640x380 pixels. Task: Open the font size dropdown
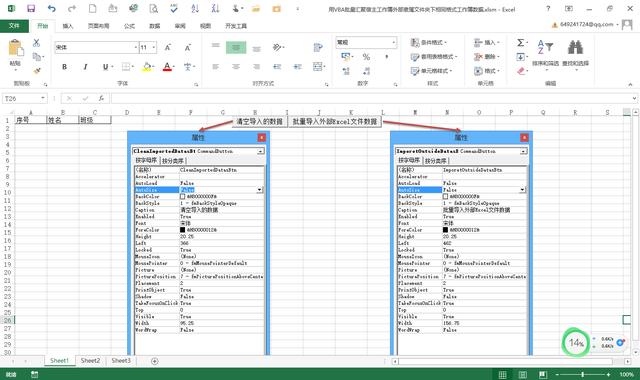click(154, 48)
